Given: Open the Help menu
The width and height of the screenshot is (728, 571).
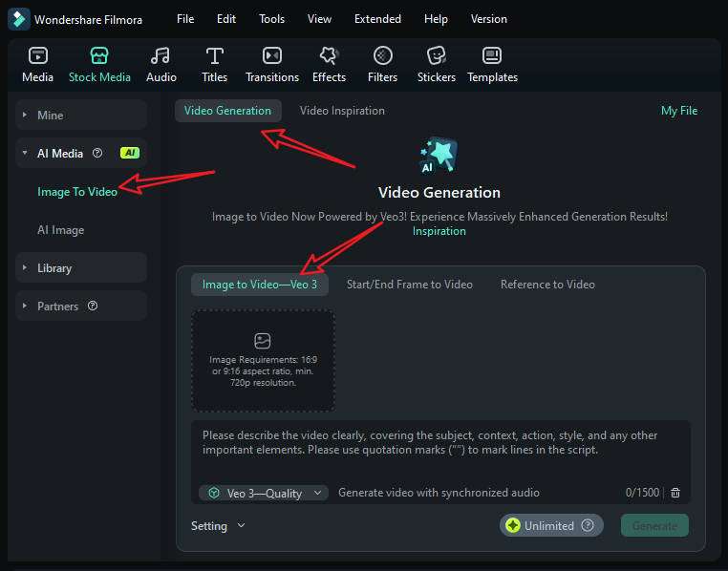Looking at the screenshot, I should point(436,19).
